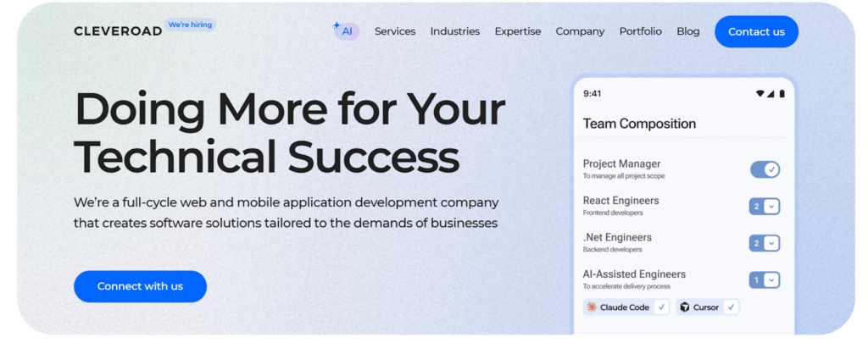Uncheck the Claude Code checkbox

click(660, 307)
